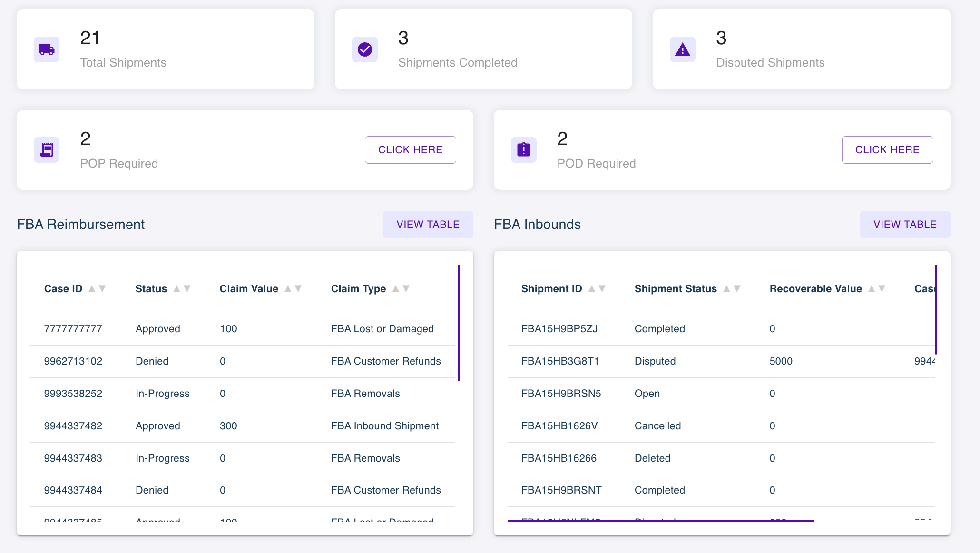Open FBA Reimbursement VIEW TABLE
Screen dimensions: 980x553
tap(428, 224)
